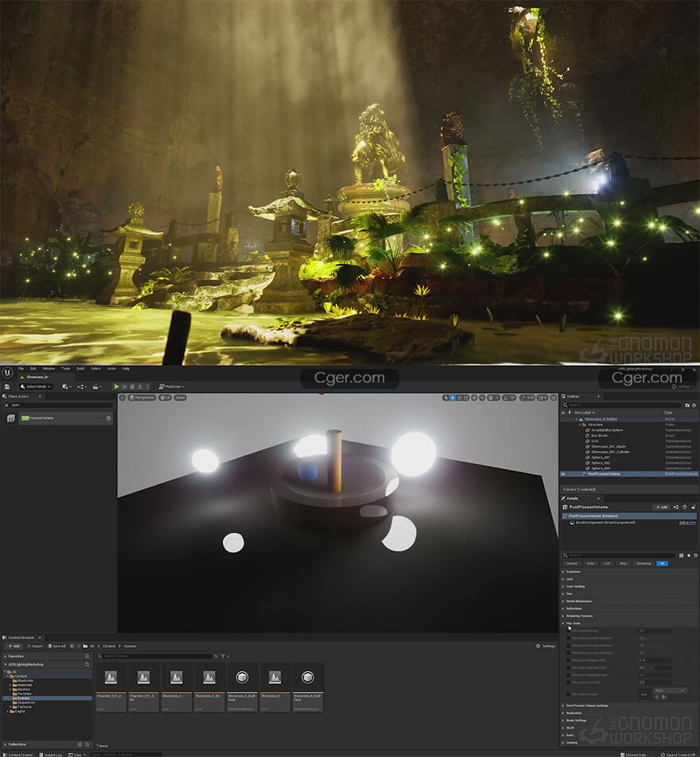This screenshot has height=757, width=700.
Task: Click the Stop simulation toolbar icon
Action: (132, 386)
